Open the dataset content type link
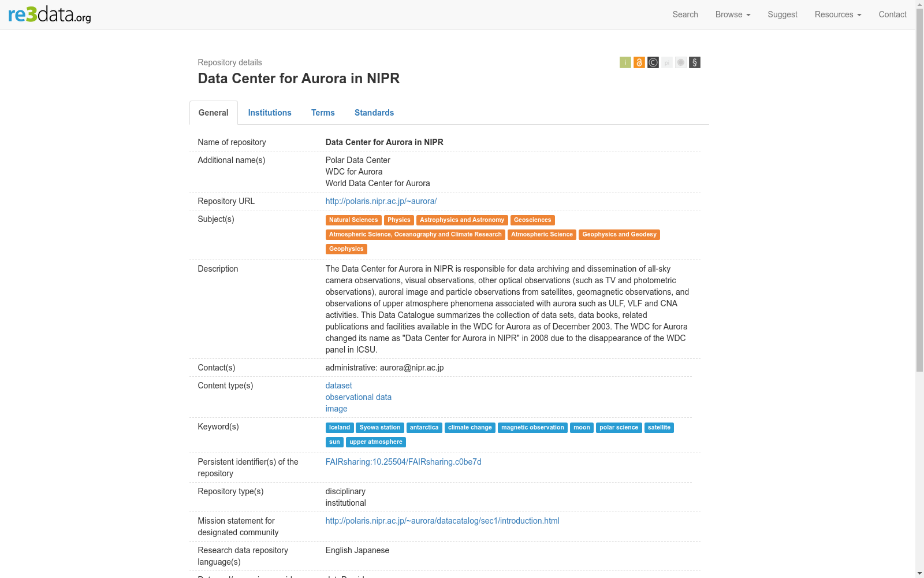This screenshot has width=924, height=578. tap(339, 386)
